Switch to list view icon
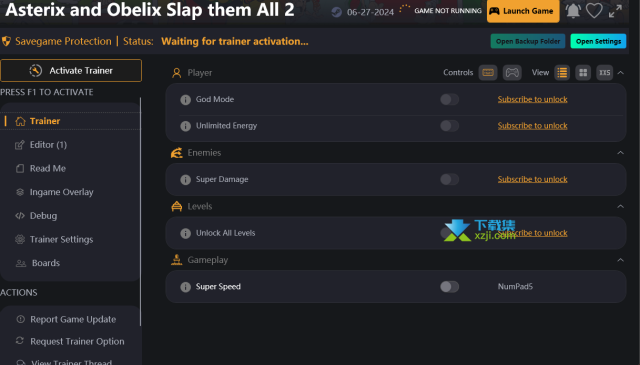 tap(562, 73)
